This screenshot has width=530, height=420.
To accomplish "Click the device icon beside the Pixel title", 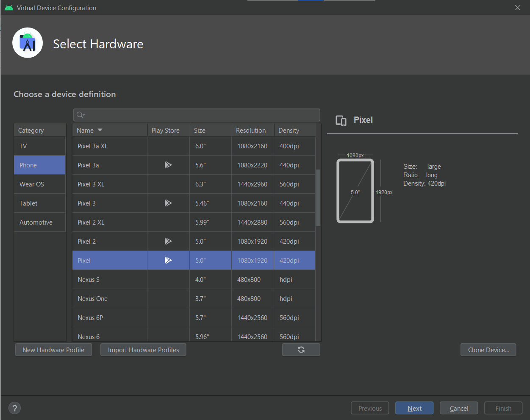I will click(341, 120).
